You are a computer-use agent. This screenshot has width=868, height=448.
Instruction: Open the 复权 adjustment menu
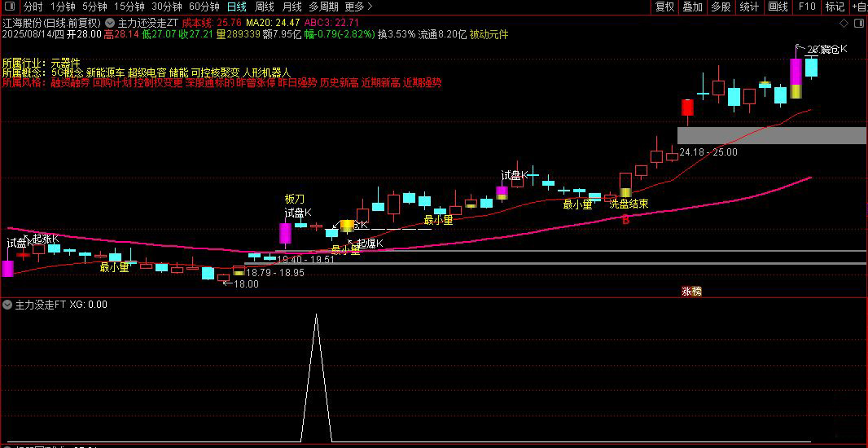point(664,7)
